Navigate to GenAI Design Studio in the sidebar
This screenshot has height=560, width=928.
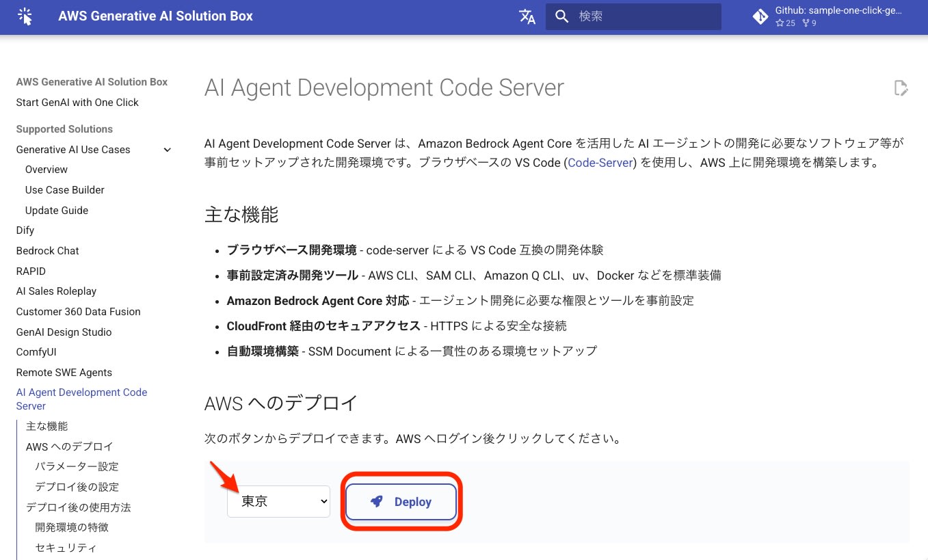click(x=64, y=332)
